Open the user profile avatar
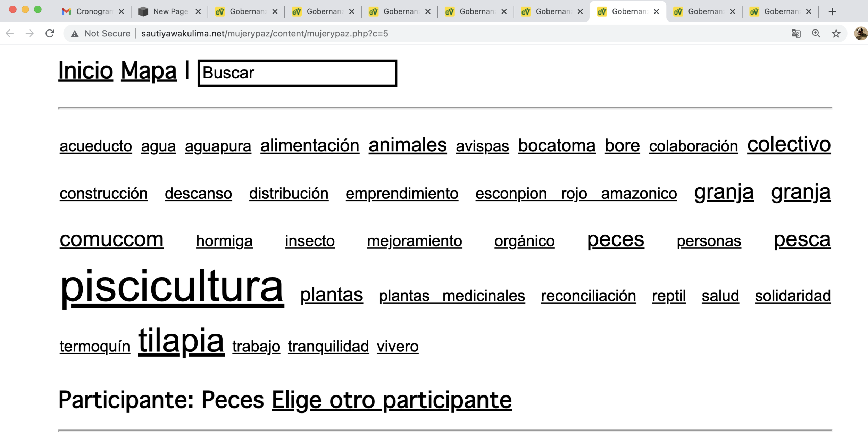868x443 pixels. 860,33
